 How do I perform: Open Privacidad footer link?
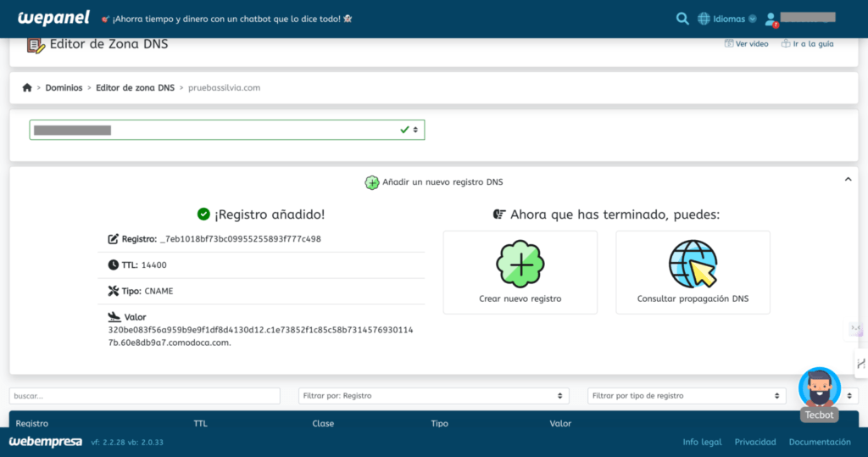point(755,442)
